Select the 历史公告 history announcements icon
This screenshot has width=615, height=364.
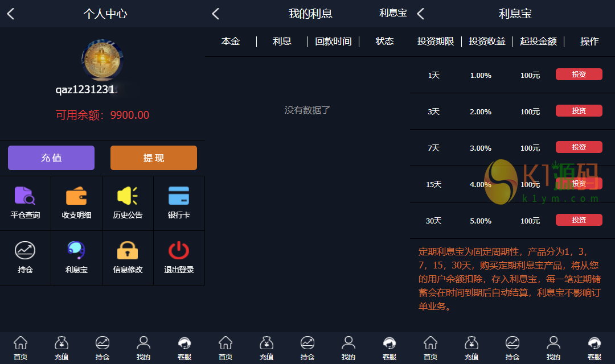point(128,202)
